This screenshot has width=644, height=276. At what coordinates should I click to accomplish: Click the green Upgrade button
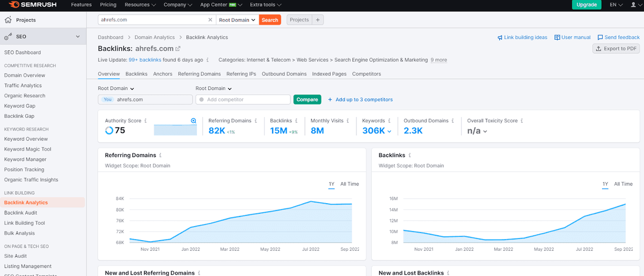(x=587, y=5)
